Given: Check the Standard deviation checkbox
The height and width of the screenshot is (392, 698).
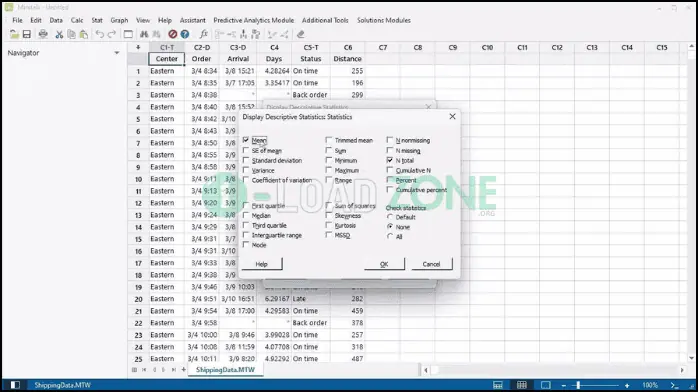Looking at the screenshot, I should [x=246, y=160].
